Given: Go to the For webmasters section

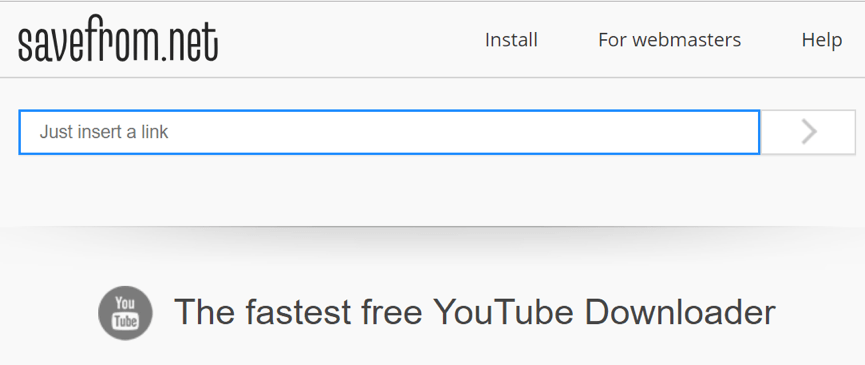Looking at the screenshot, I should coord(669,40).
